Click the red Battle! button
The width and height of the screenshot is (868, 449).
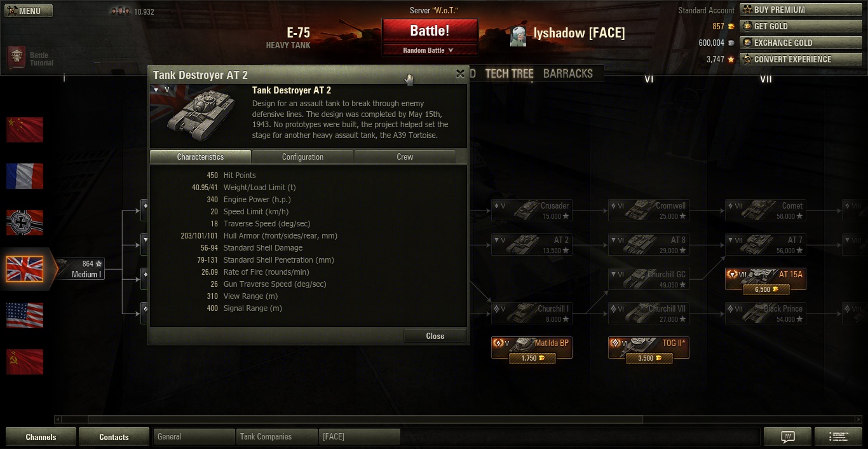tap(430, 31)
